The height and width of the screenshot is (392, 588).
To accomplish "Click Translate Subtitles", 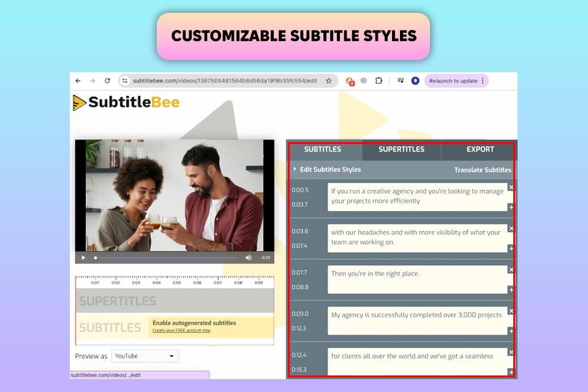I will (x=483, y=170).
